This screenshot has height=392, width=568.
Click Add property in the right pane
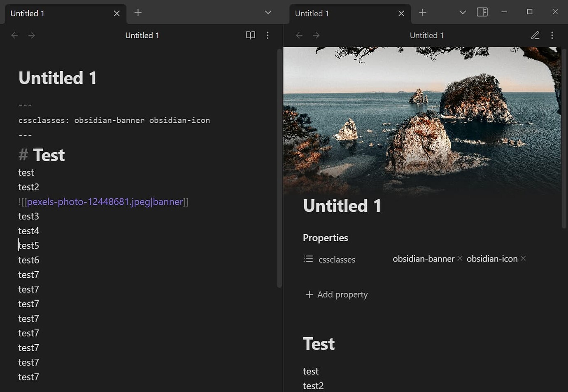click(336, 294)
